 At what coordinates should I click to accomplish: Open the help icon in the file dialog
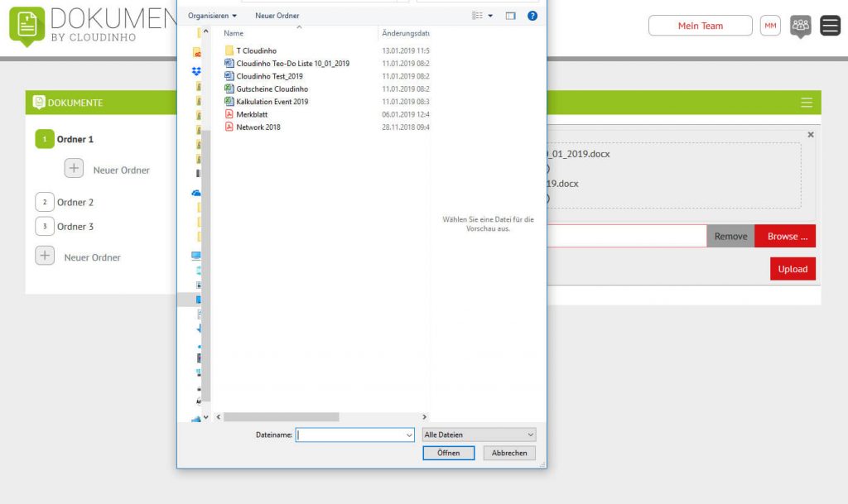(532, 16)
